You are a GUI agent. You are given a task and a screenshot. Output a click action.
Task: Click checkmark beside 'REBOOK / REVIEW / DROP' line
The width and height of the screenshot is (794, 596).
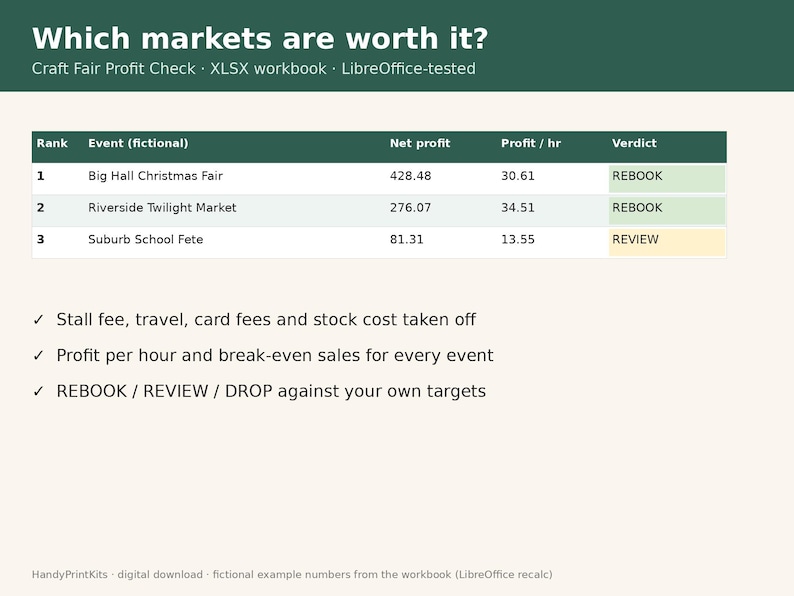point(38,392)
